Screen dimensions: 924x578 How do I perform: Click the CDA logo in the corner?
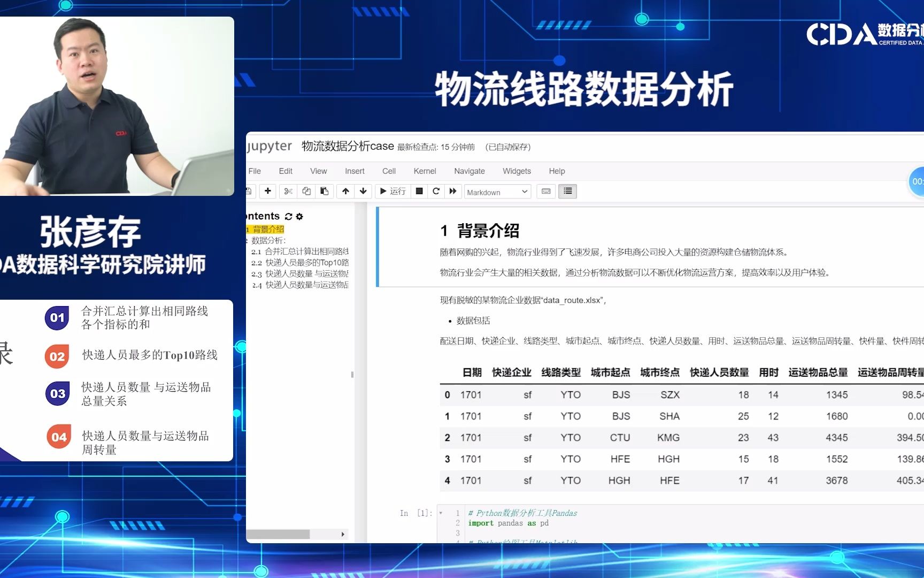pyautogui.click(x=865, y=34)
